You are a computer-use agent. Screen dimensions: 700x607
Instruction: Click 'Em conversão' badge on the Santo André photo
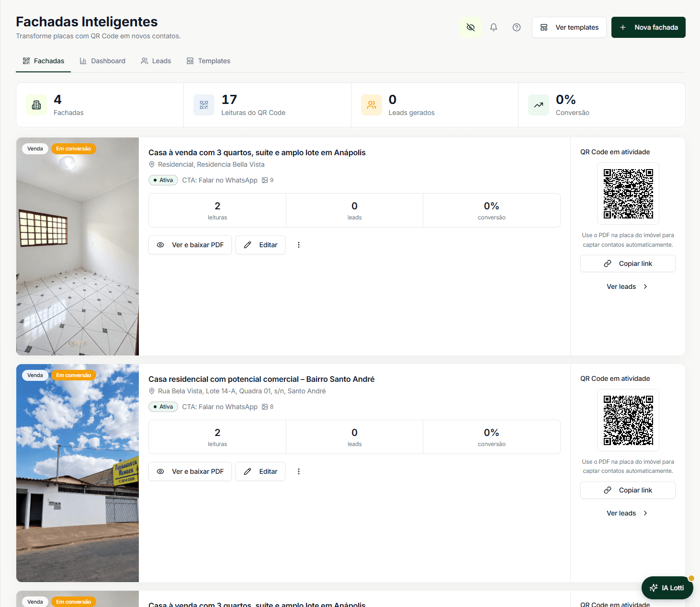point(74,375)
